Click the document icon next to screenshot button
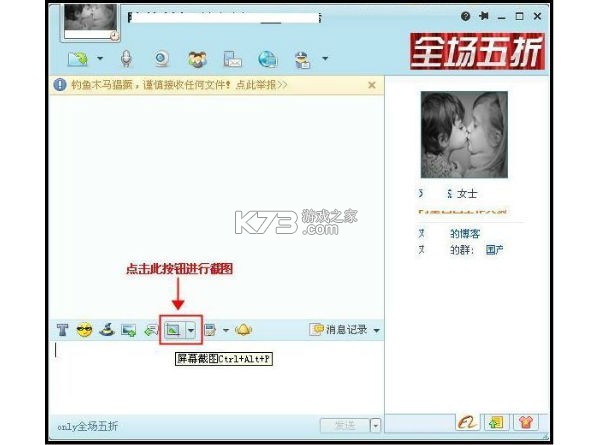 209,330
